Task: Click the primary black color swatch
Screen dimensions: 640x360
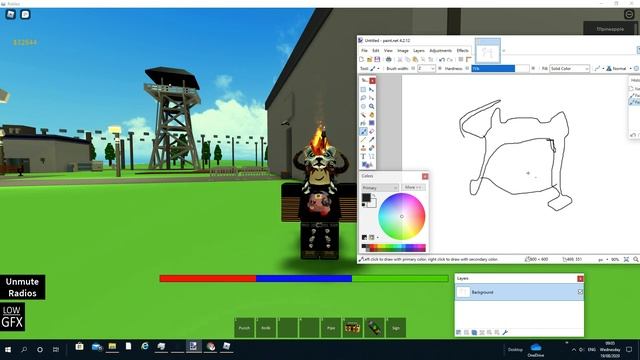Action: tap(366, 198)
